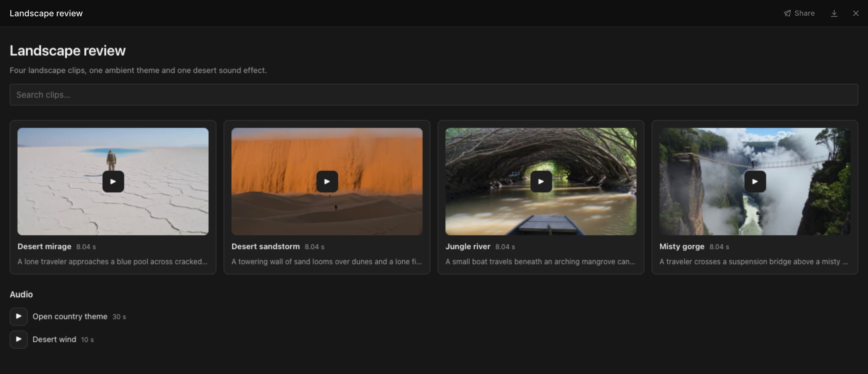The height and width of the screenshot is (374, 868).
Task: Click the '8.04 s' duration beside Jungle river
Action: [x=505, y=247]
